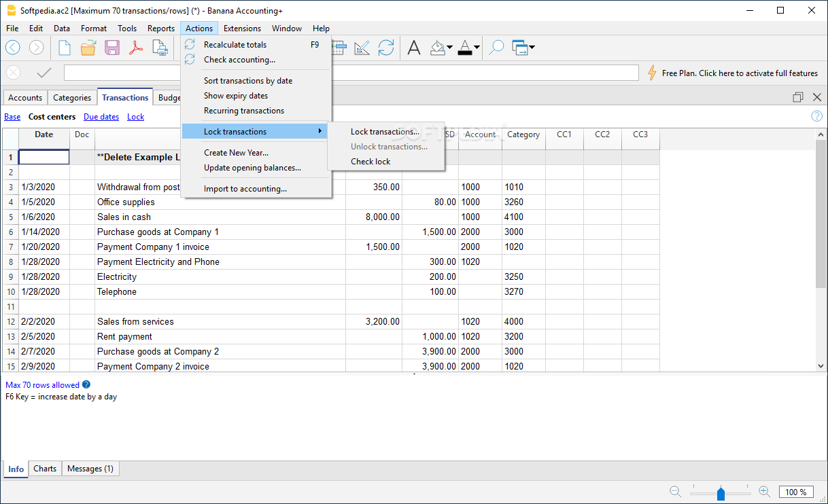Save the file with the floppy icon
Image resolution: width=828 pixels, height=504 pixels.
(112, 48)
